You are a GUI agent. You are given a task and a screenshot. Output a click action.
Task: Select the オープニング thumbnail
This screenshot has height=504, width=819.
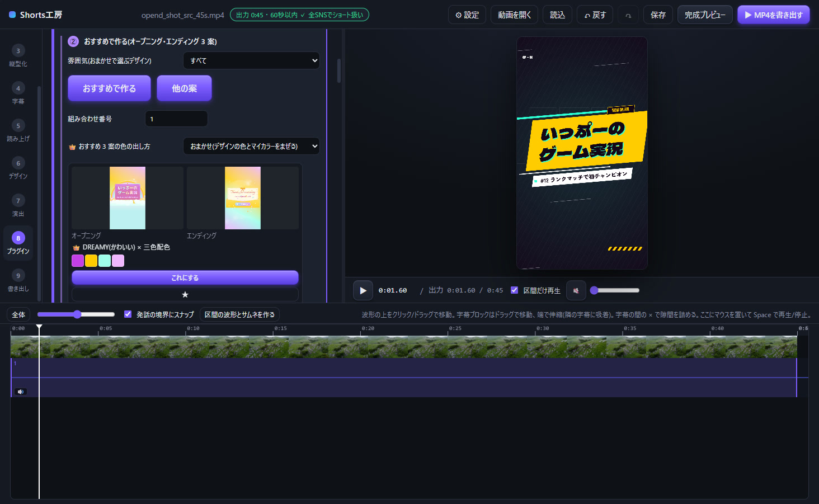(128, 198)
